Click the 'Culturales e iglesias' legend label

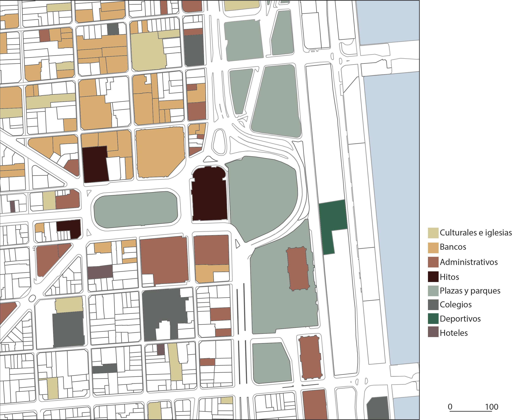click(x=476, y=233)
